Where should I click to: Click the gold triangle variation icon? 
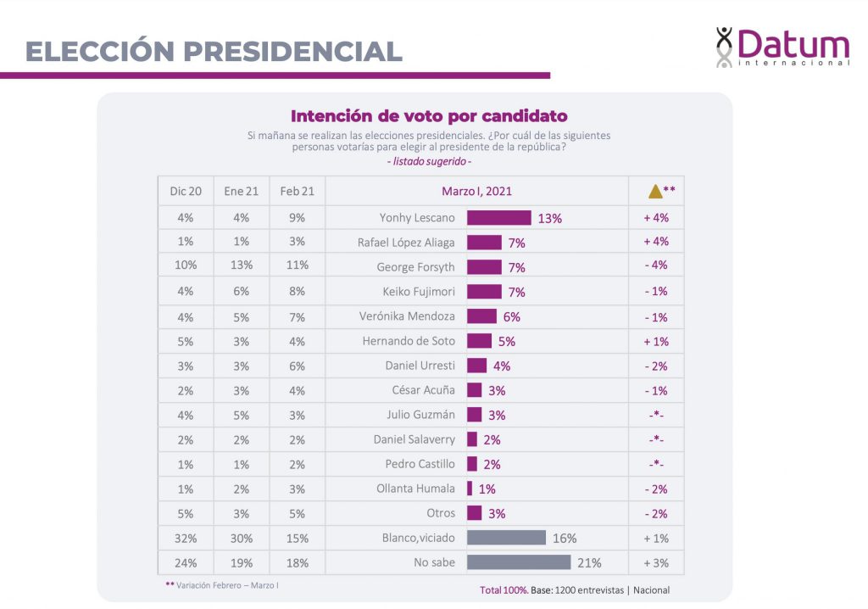[x=655, y=192]
